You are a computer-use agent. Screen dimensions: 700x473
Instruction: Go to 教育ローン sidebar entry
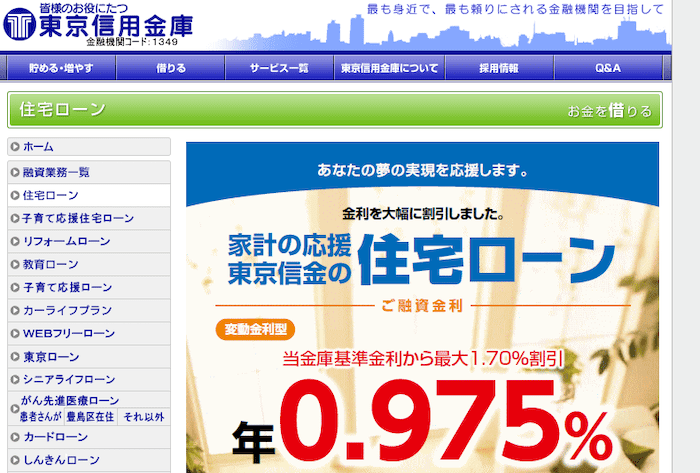coord(89,264)
